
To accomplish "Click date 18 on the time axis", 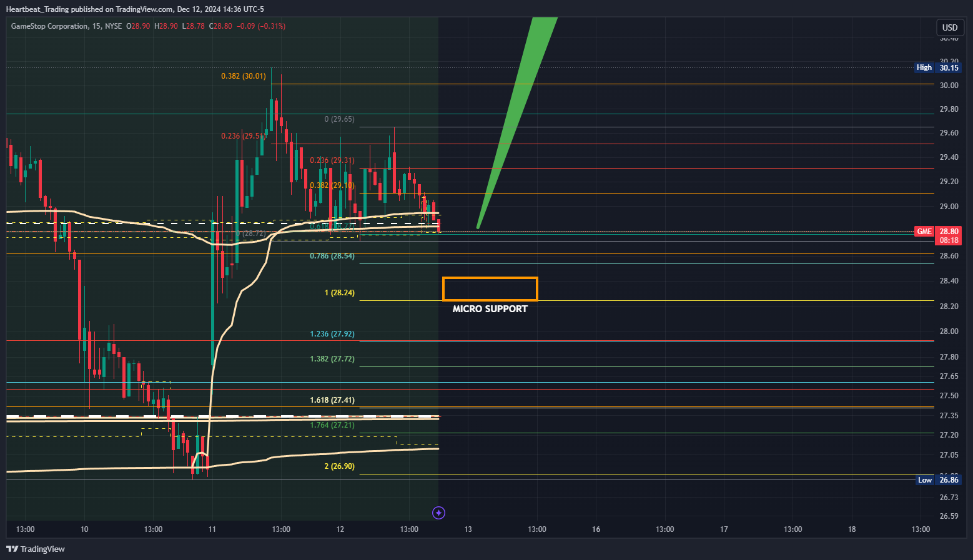I will 852,529.
